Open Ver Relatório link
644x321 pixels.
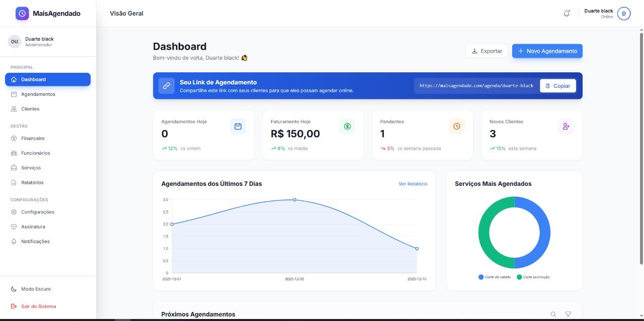(414, 183)
